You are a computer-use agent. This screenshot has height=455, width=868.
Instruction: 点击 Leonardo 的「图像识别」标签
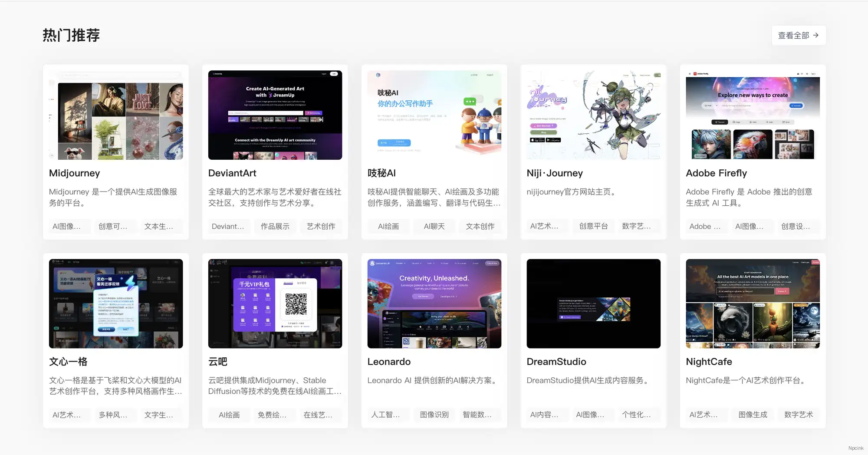tap(434, 415)
